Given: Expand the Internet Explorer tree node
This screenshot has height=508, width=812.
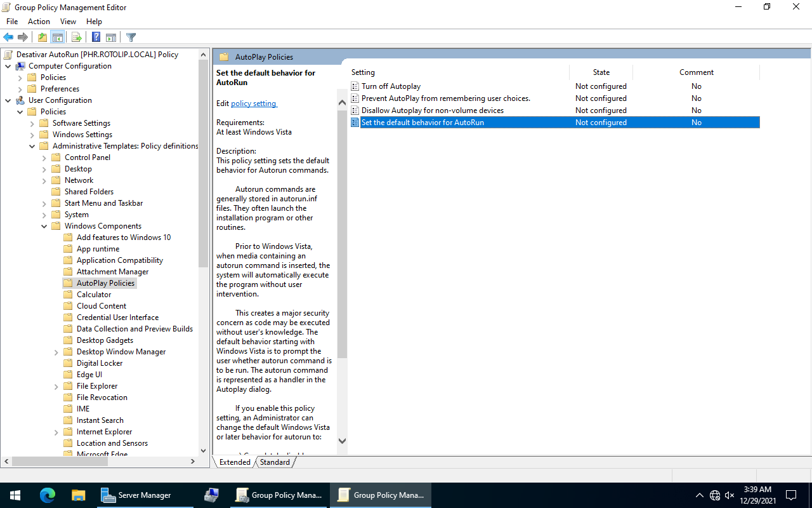Looking at the screenshot, I should pos(56,431).
